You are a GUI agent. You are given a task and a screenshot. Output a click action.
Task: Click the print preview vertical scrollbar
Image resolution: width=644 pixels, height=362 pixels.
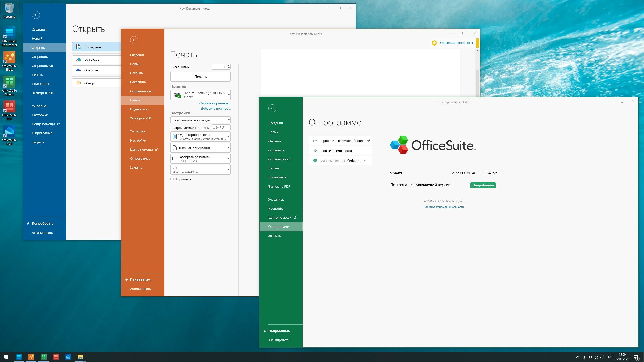click(x=477, y=83)
